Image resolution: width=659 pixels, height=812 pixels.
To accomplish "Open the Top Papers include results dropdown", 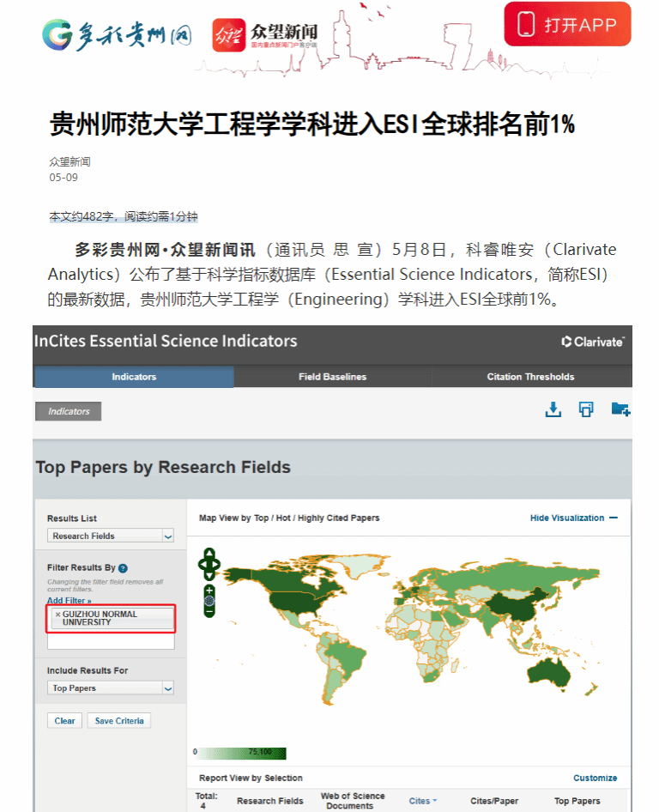I will (x=111, y=688).
